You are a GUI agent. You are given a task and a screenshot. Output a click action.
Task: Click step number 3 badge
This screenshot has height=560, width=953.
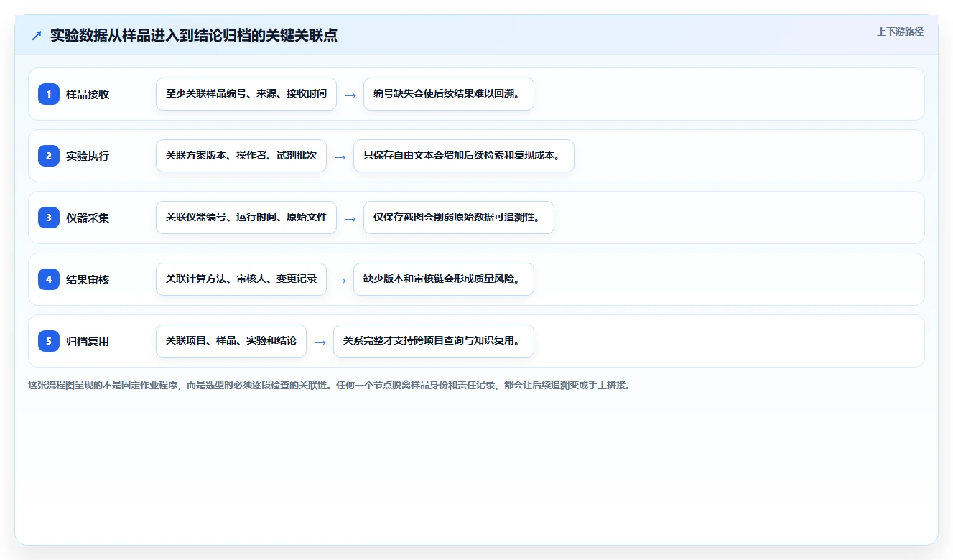pyautogui.click(x=49, y=218)
